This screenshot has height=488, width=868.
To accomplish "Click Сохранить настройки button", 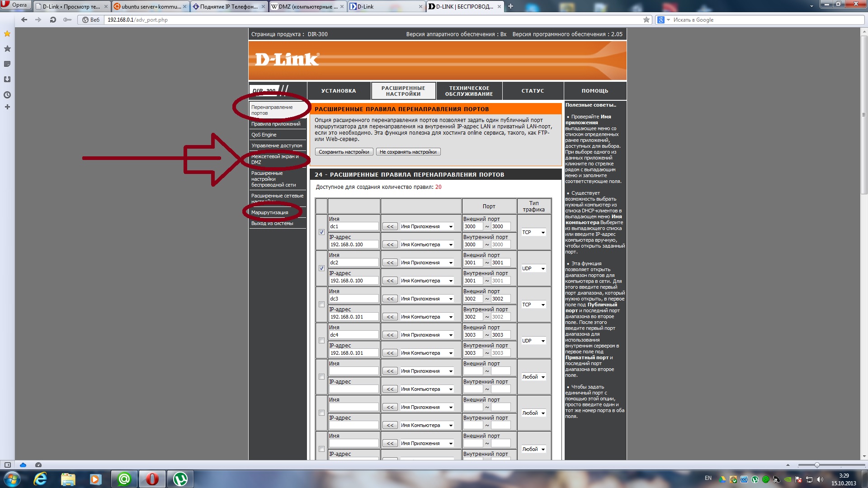I will (344, 152).
